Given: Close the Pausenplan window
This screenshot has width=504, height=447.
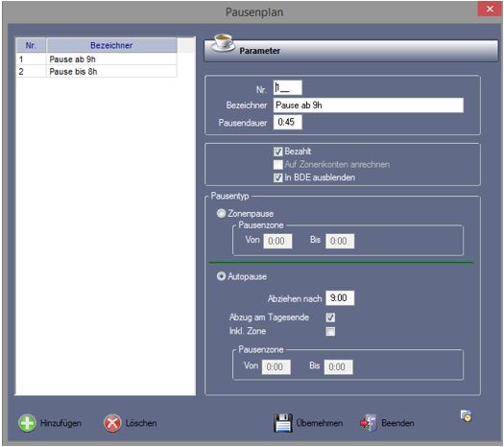Looking at the screenshot, I should 490,9.
